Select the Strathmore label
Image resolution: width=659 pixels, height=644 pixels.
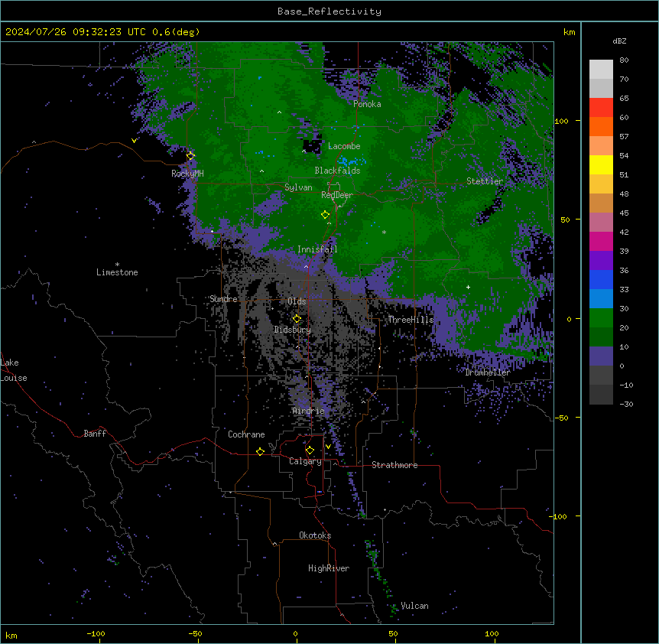click(394, 465)
